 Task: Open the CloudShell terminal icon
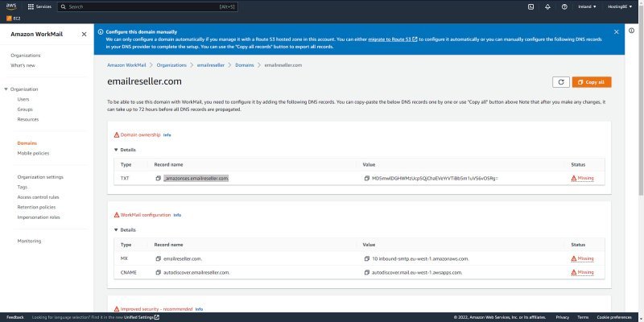point(530,6)
